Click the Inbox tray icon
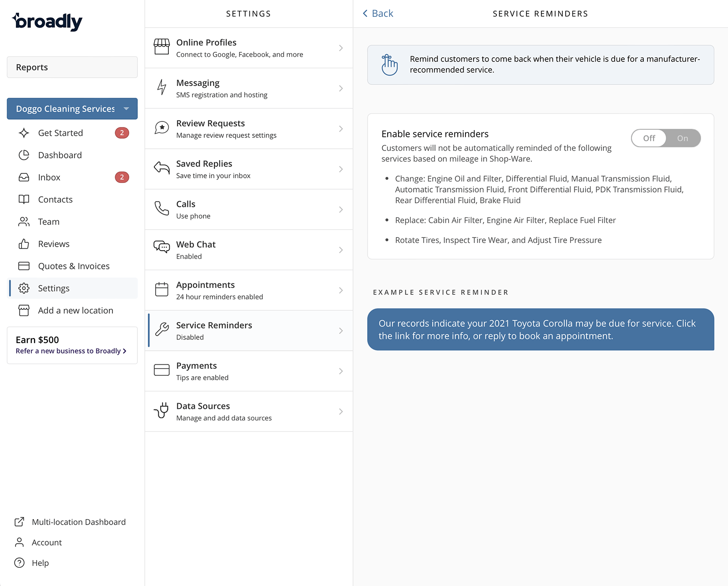The image size is (728, 586). pyautogui.click(x=24, y=177)
